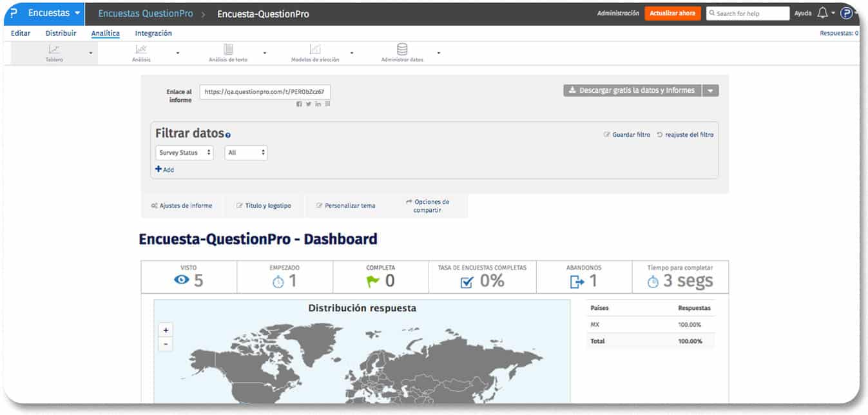Viewport: 868px width, 415px height.
Task: Open the Personalizar tema tab
Action: pyautogui.click(x=345, y=206)
